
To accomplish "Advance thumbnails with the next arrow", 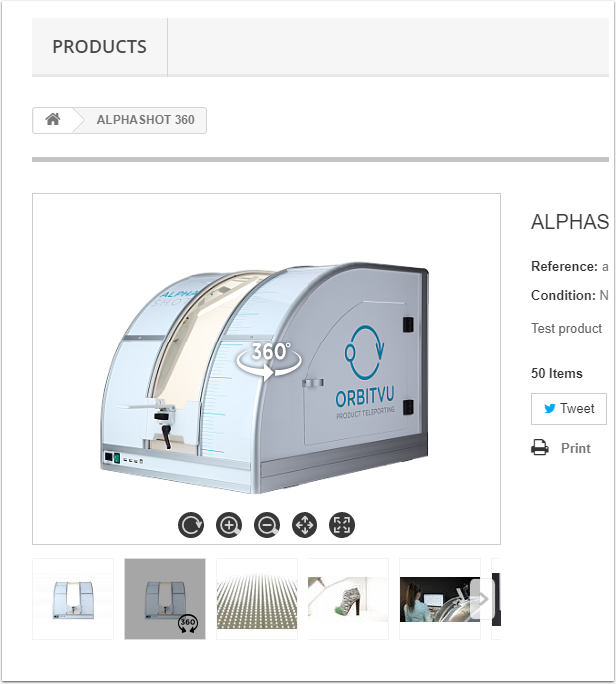I will [x=482, y=599].
